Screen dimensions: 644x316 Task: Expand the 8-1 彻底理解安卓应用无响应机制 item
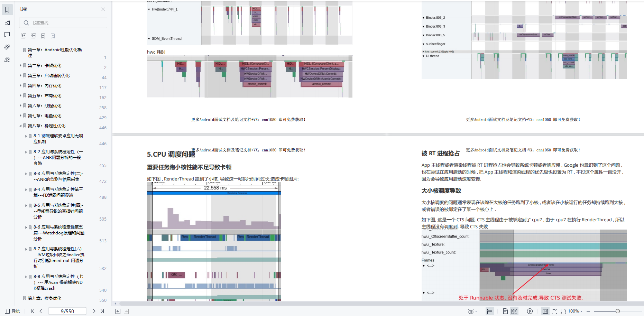pyautogui.click(x=26, y=136)
